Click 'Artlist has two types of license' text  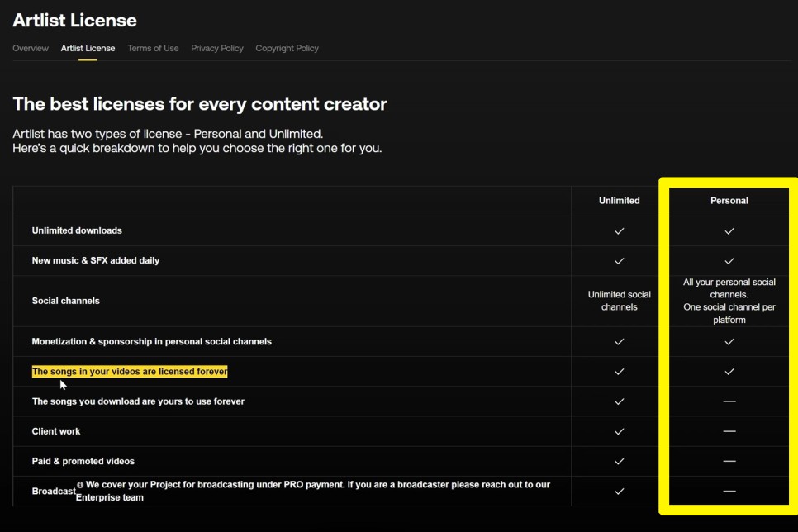[x=168, y=134]
